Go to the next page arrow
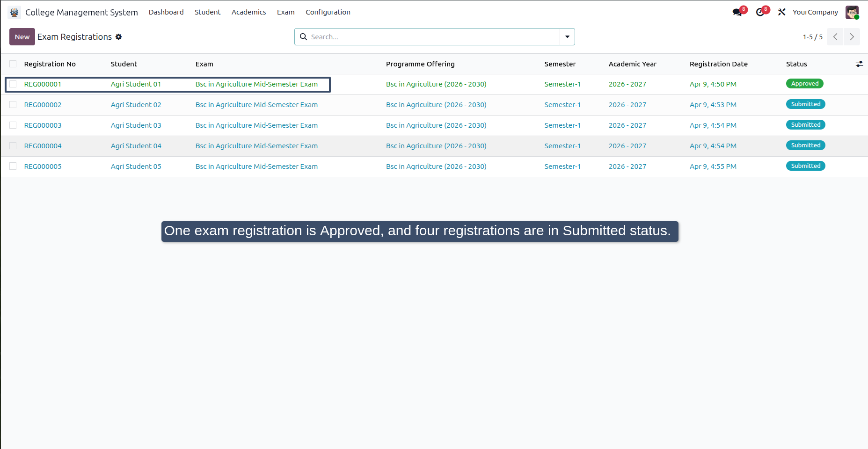This screenshot has height=449, width=868. (x=852, y=37)
